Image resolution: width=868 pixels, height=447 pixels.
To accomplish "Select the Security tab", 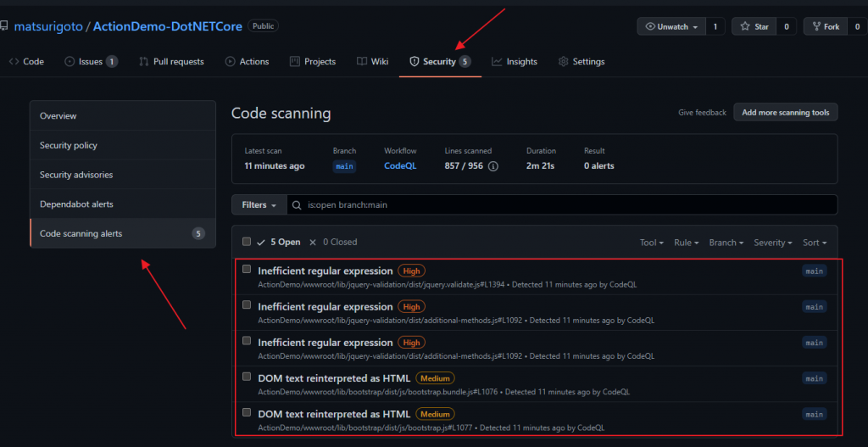I will pos(440,61).
